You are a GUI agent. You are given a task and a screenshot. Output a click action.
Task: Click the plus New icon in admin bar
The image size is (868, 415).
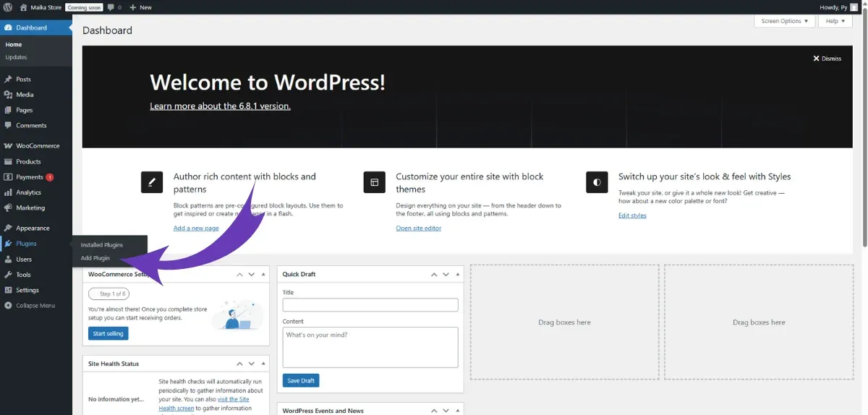point(132,7)
